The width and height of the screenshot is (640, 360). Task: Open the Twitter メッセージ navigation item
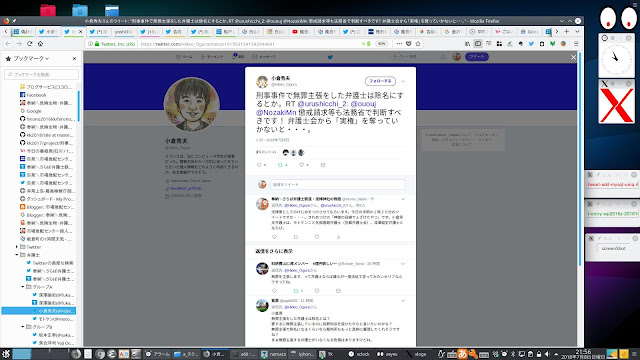click(x=264, y=57)
